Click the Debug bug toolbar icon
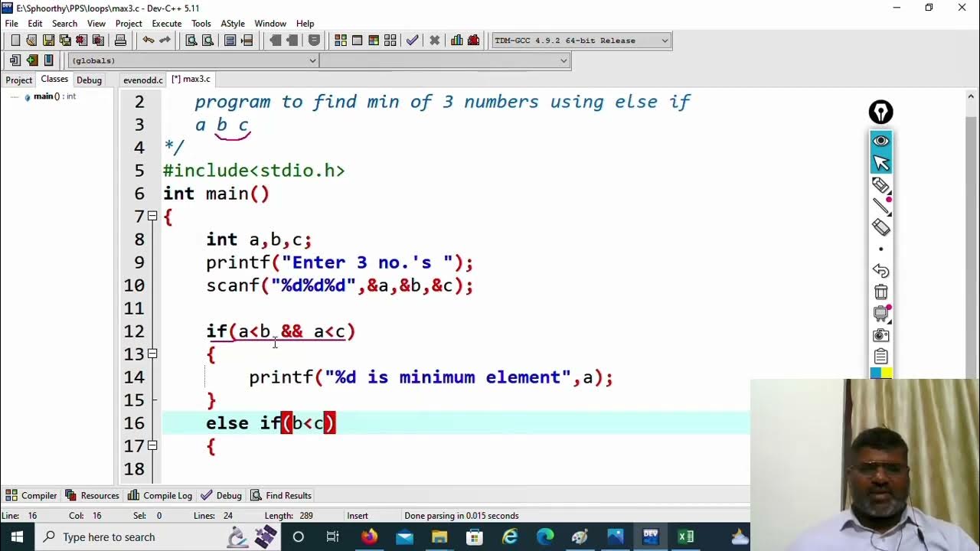 473,41
